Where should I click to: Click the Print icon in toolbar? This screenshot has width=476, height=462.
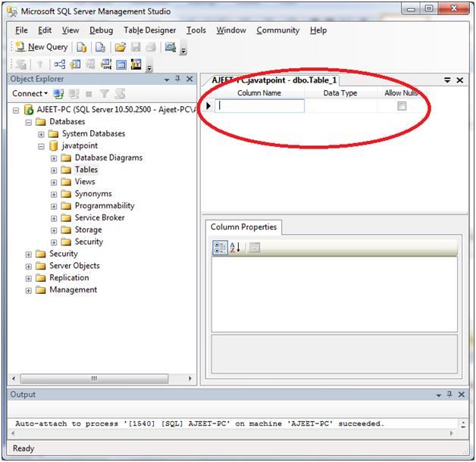tap(151, 47)
